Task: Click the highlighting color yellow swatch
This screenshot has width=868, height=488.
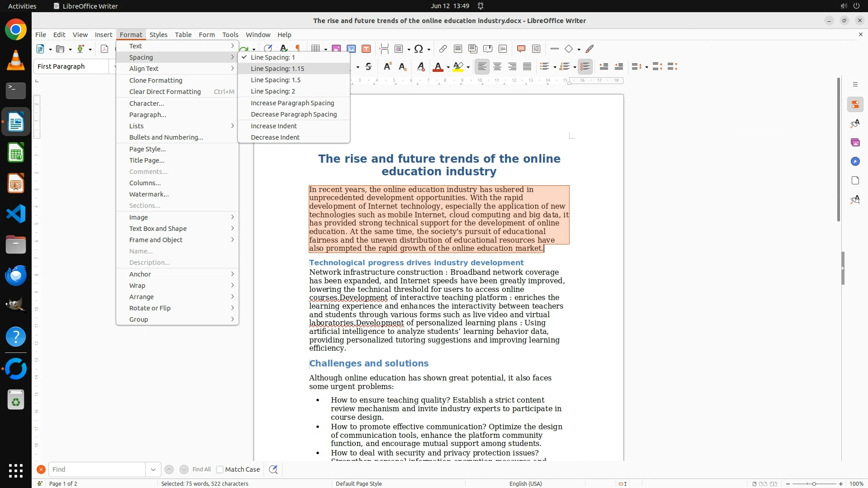Action: click(458, 67)
